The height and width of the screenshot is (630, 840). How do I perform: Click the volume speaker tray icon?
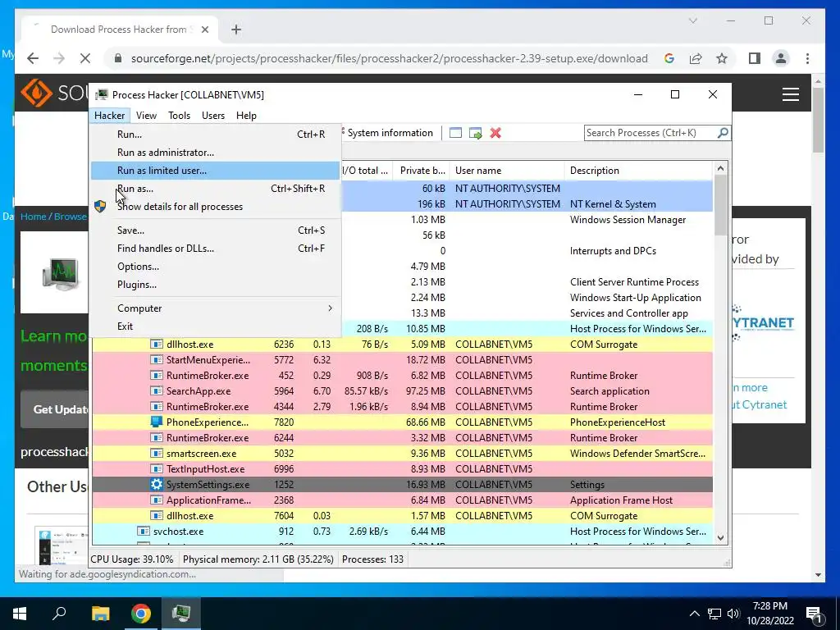pos(733,614)
